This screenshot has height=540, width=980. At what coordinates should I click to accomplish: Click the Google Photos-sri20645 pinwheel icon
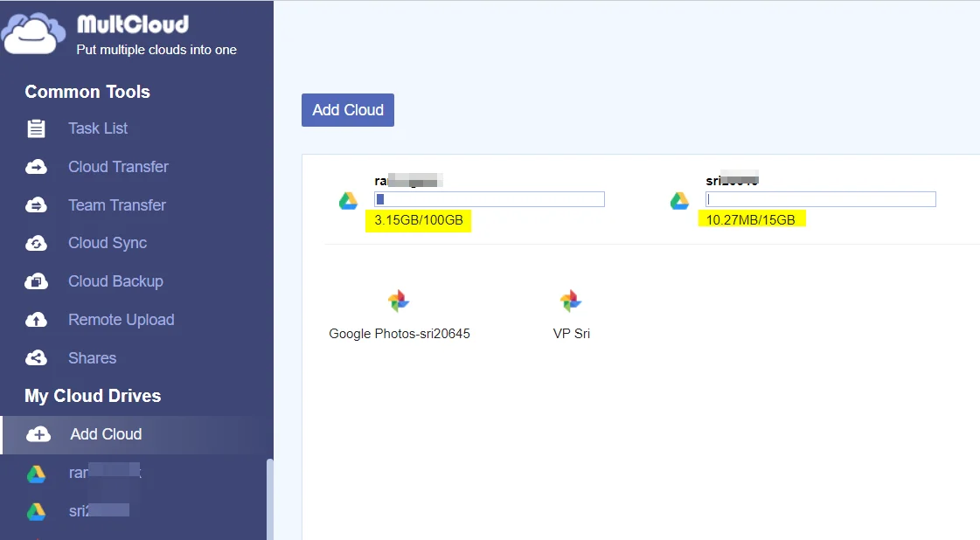click(399, 301)
